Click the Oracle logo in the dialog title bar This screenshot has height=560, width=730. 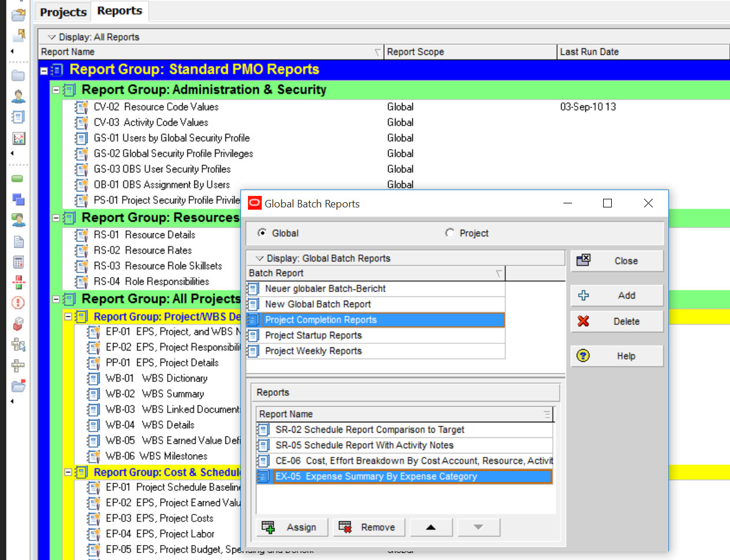click(254, 203)
